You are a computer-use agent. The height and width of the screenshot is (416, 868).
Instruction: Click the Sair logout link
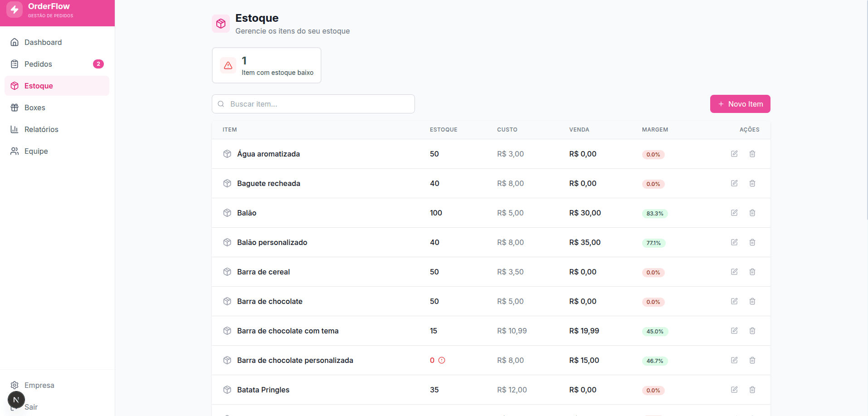(31, 407)
